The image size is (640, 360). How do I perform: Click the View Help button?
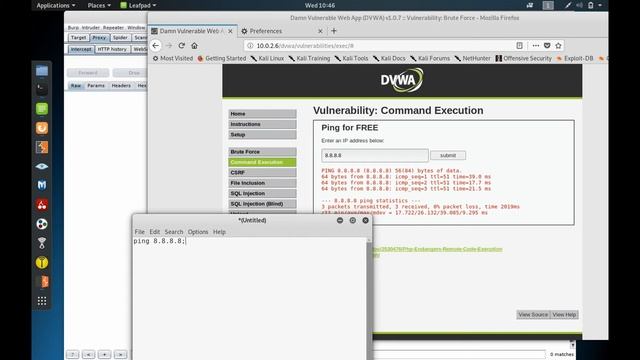click(564, 315)
